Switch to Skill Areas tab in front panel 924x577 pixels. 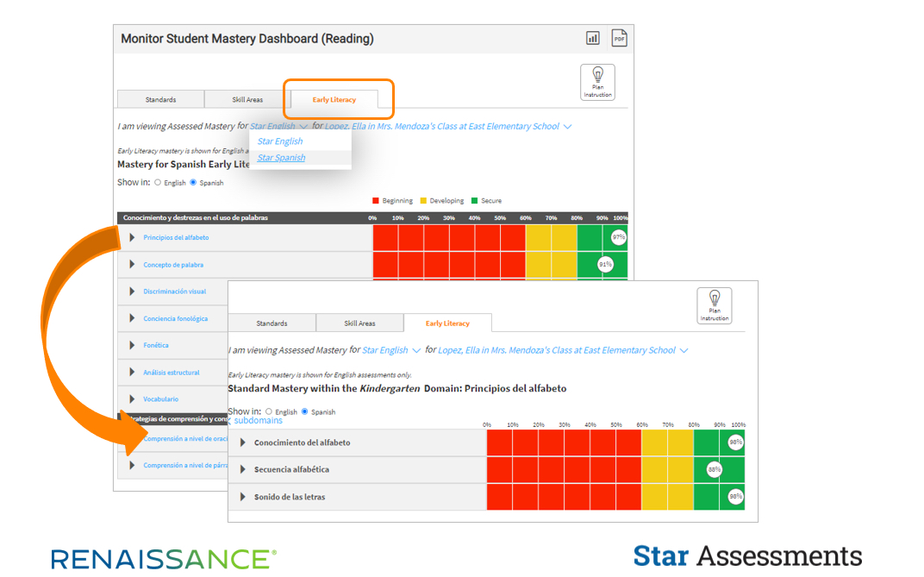359,323
